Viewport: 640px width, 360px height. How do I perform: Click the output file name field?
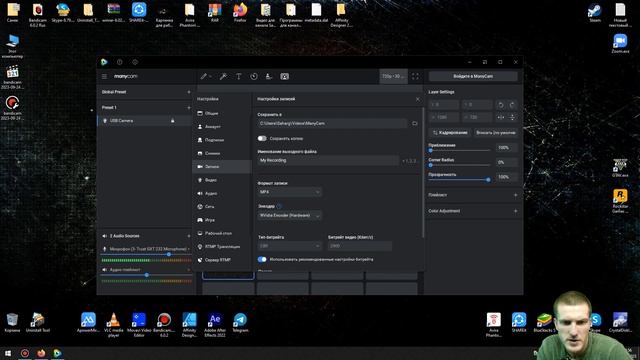pyautogui.click(x=328, y=160)
